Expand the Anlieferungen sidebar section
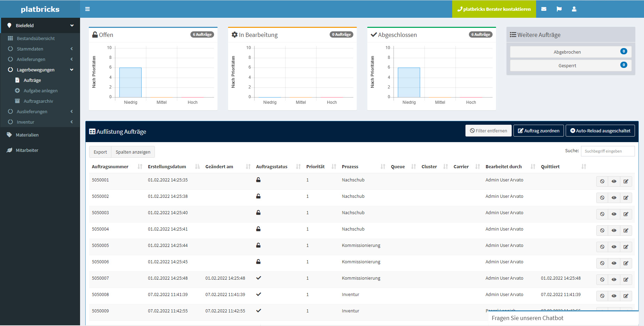The image size is (644, 326). tap(31, 59)
